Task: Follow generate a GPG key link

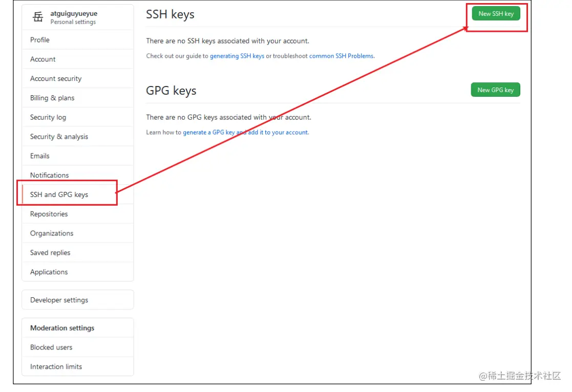Action: click(x=245, y=132)
